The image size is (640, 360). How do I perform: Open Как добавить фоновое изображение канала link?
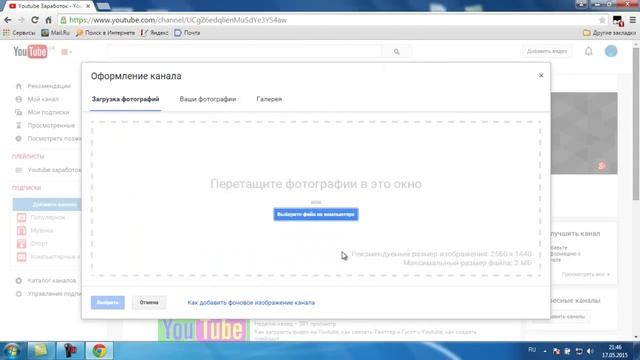pos(251,302)
